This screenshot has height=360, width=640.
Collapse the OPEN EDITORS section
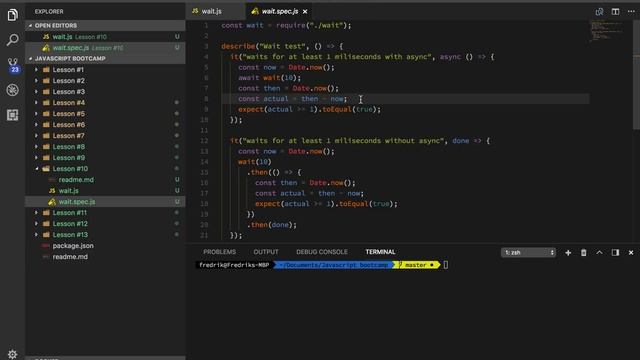[105, 25]
